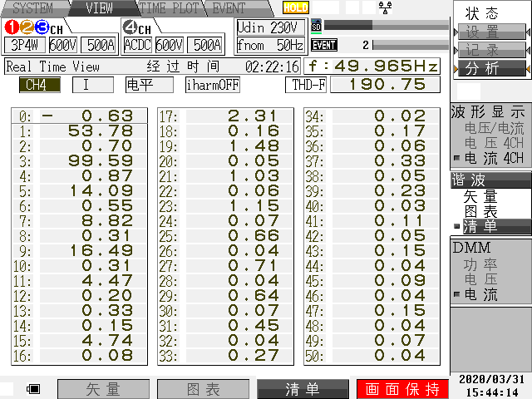Change the iharmOFF setting field
This screenshot has height=399, width=532.
click(x=214, y=85)
